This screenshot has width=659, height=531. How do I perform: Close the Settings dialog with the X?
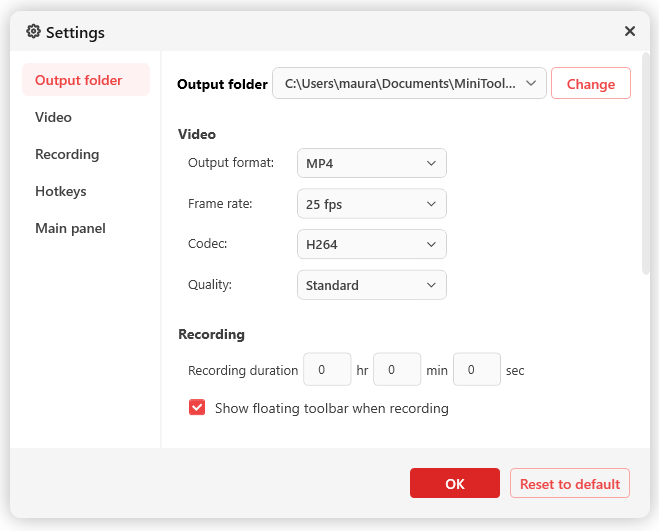[x=630, y=31]
